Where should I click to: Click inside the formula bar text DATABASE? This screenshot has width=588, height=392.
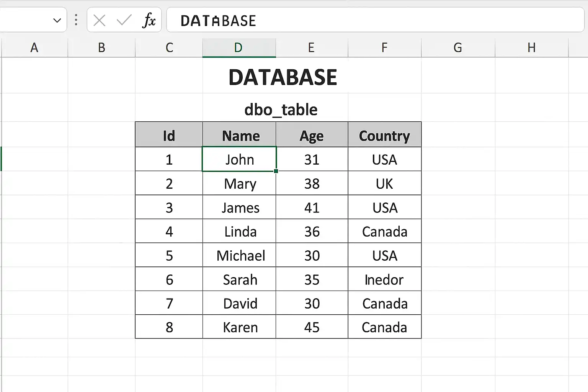click(x=218, y=21)
